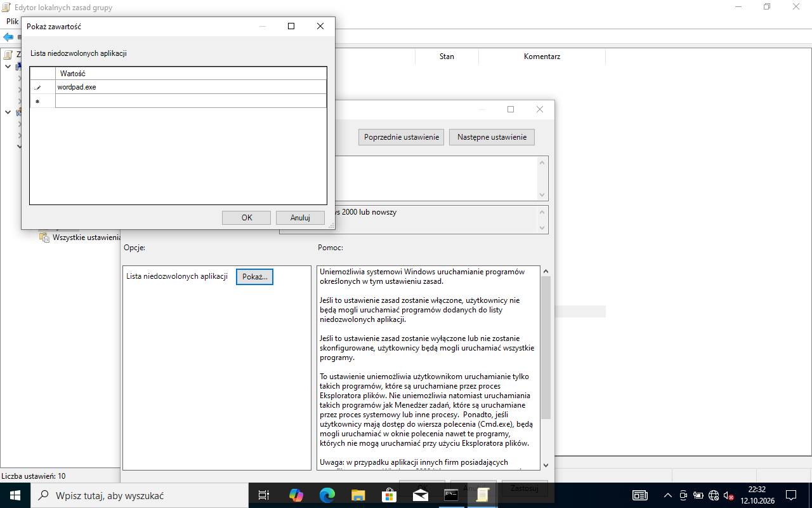
Task: Open the Mail app on taskbar
Action: (x=420, y=495)
